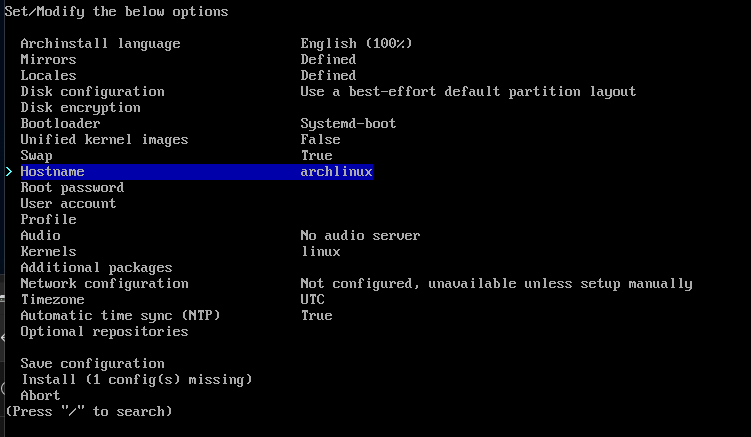The width and height of the screenshot is (751, 437).
Task: Select the Abort option
Action: pos(40,396)
